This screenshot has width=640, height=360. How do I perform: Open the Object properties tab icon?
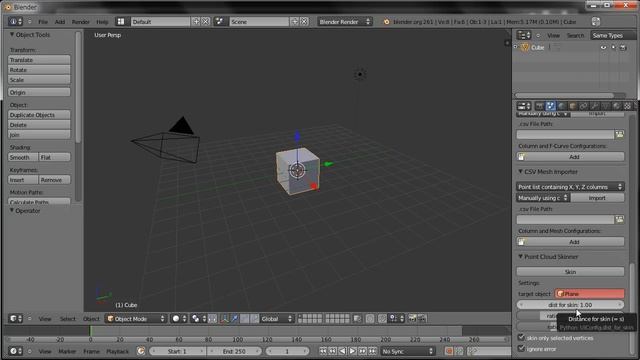[x=573, y=106]
